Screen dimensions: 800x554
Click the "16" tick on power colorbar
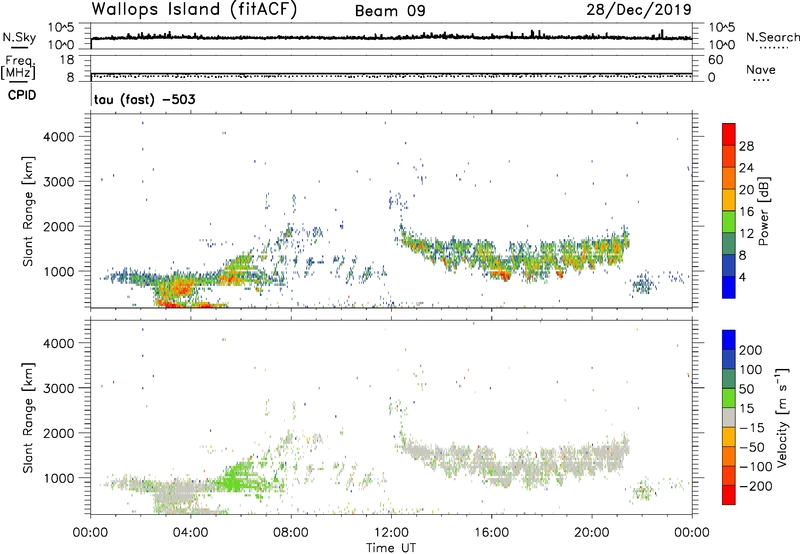(x=746, y=211)
